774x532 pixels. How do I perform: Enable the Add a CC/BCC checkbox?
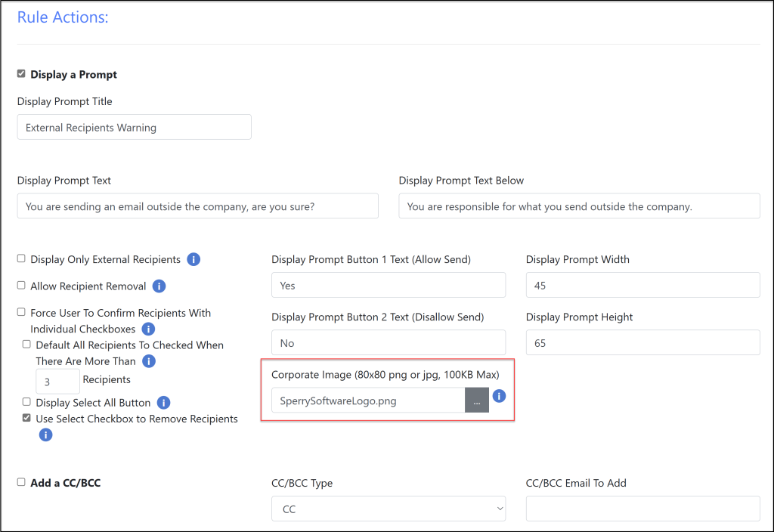point(22,482)
